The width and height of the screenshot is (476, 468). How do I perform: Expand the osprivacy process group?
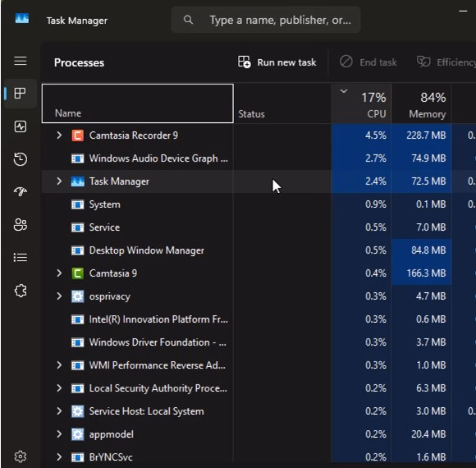(59, 296)
